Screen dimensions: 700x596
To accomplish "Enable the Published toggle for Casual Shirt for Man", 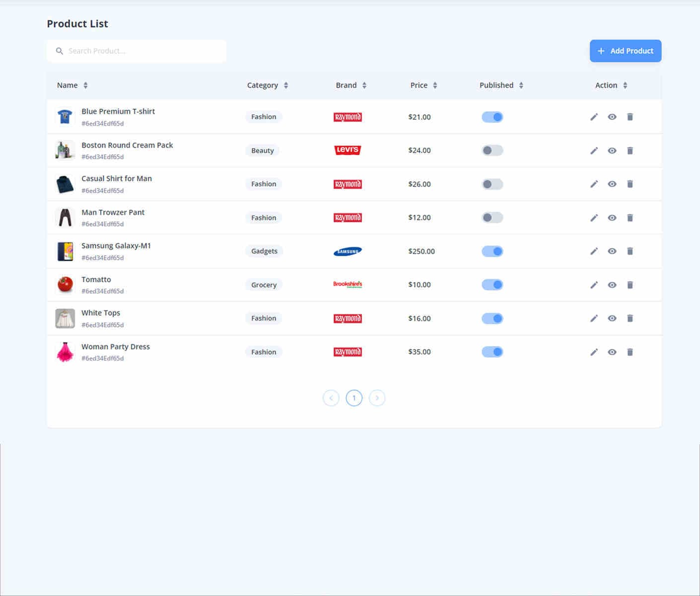I will (x=492, y=184).
